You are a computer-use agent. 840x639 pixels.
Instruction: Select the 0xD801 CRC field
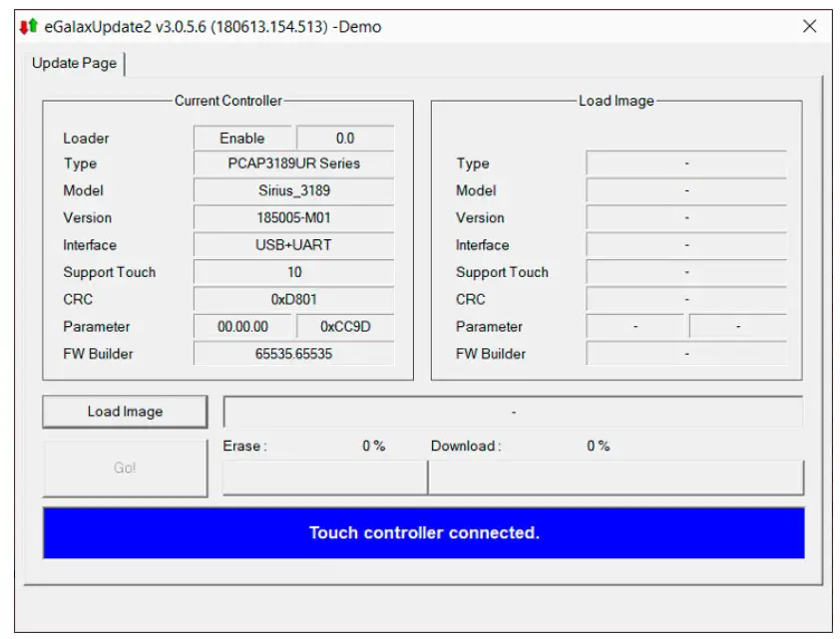click(292, 299)
